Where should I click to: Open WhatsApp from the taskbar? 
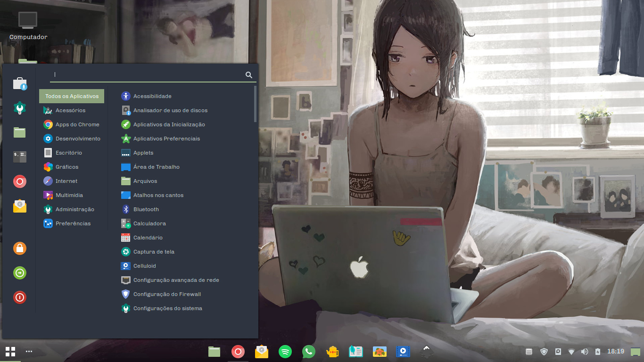pos(308,351)
